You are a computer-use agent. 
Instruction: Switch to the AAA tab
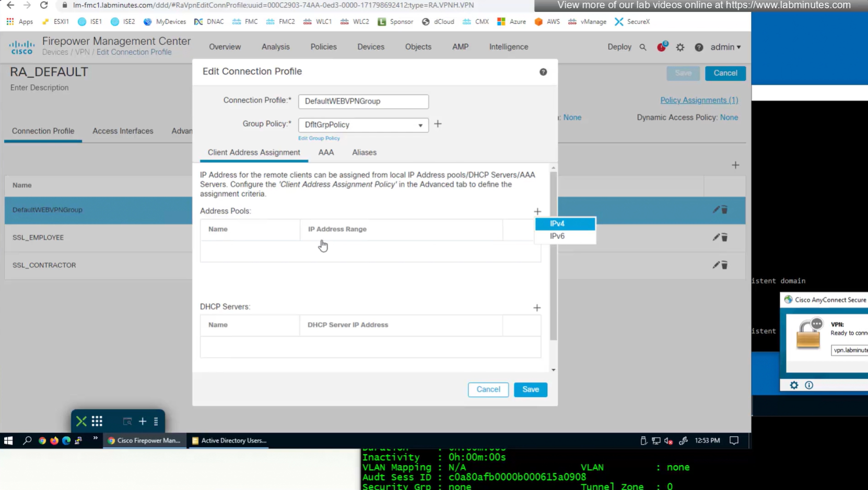326,152
